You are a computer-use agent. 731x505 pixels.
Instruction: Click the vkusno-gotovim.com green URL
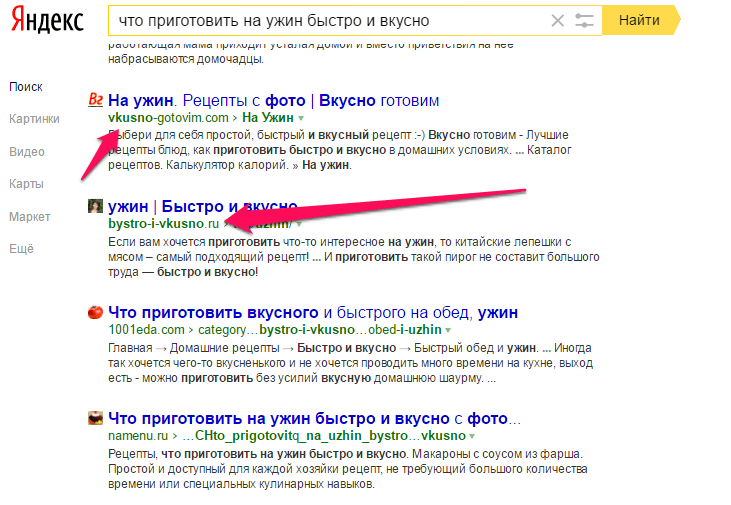coord(168,118)
